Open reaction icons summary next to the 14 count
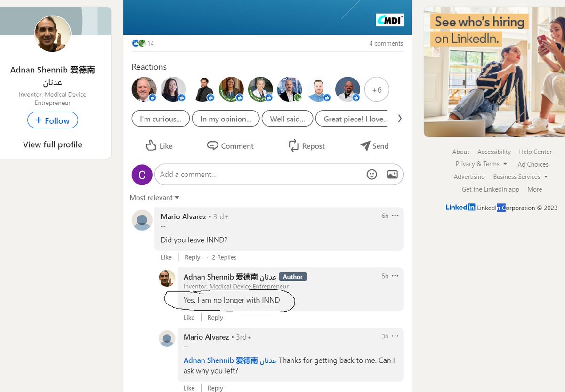 pyautogui.click(x=139, y=43)
